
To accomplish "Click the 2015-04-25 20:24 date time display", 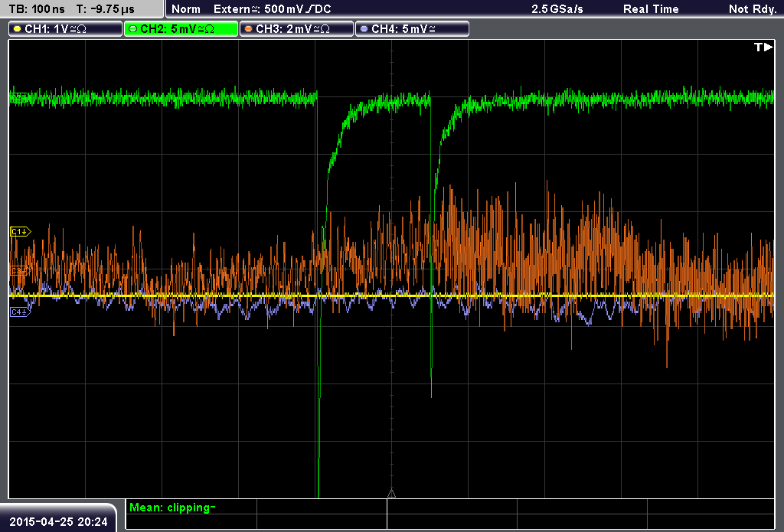I will pos(58,522).
